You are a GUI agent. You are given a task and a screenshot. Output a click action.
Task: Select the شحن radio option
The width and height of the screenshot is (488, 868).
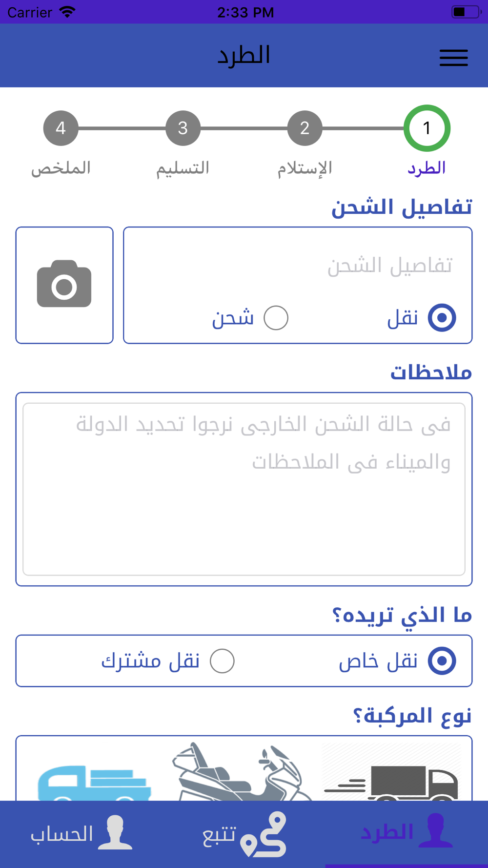pyautogui.click(x=276, y=318)
